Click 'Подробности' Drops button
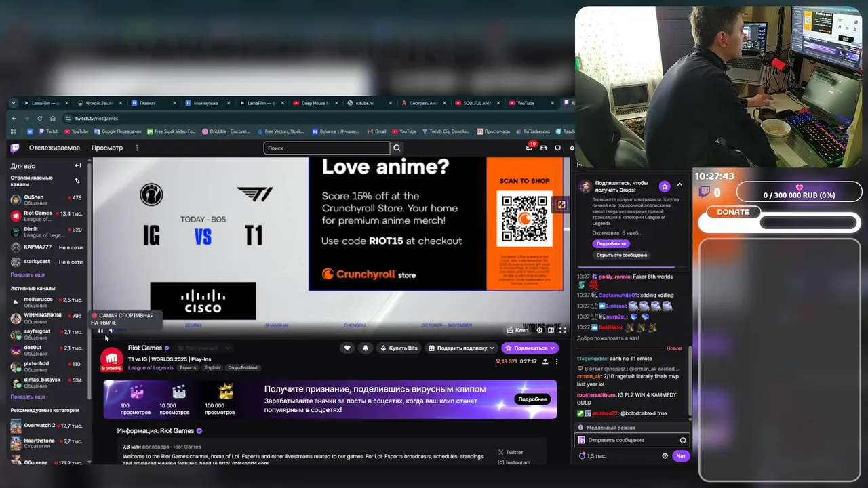The height and width of the screenshot is (488, 868). click(x=611, y=243)
